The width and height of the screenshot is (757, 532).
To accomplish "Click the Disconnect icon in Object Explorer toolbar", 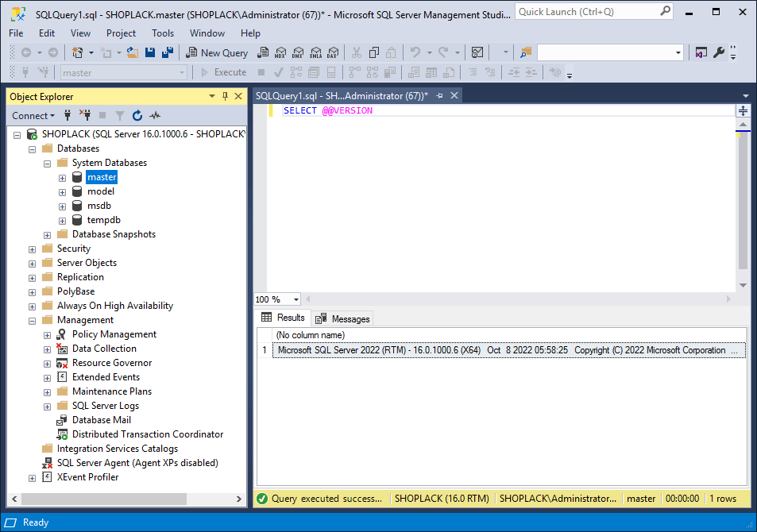I will tap(85, 115).
